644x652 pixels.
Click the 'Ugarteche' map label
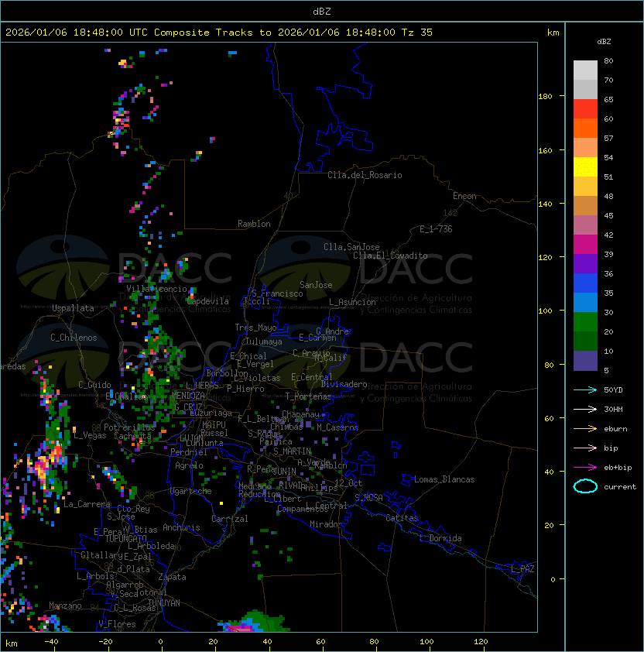coord(191,491)
